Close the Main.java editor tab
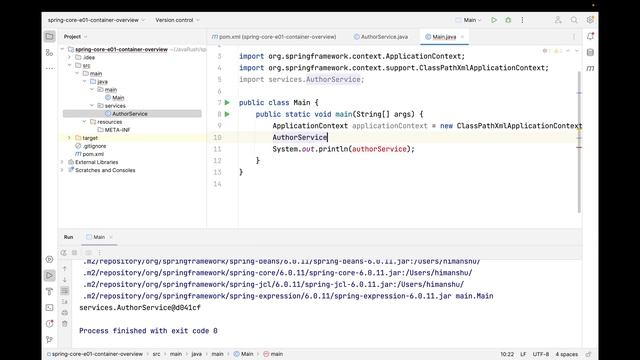 [462, 37]
